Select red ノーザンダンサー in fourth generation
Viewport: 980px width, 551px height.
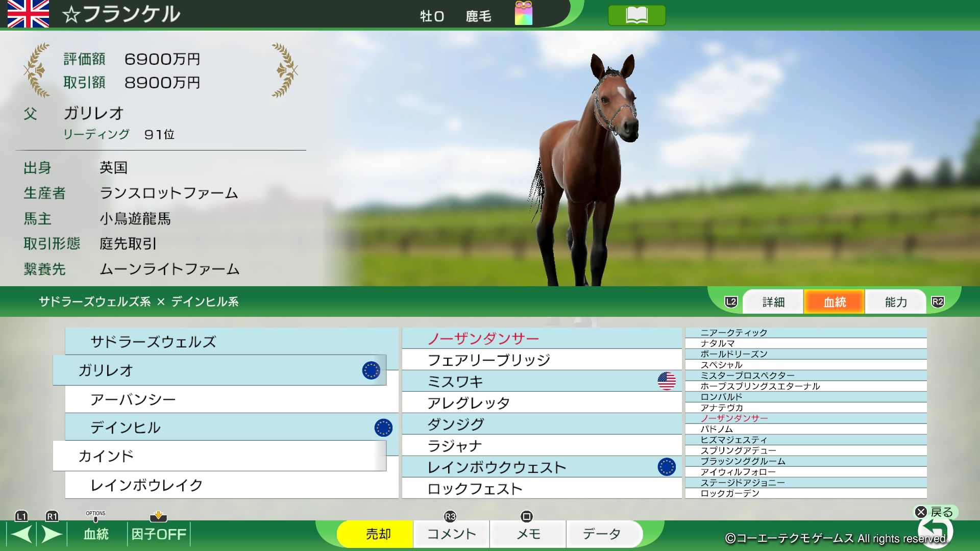[x=806, y=418]
